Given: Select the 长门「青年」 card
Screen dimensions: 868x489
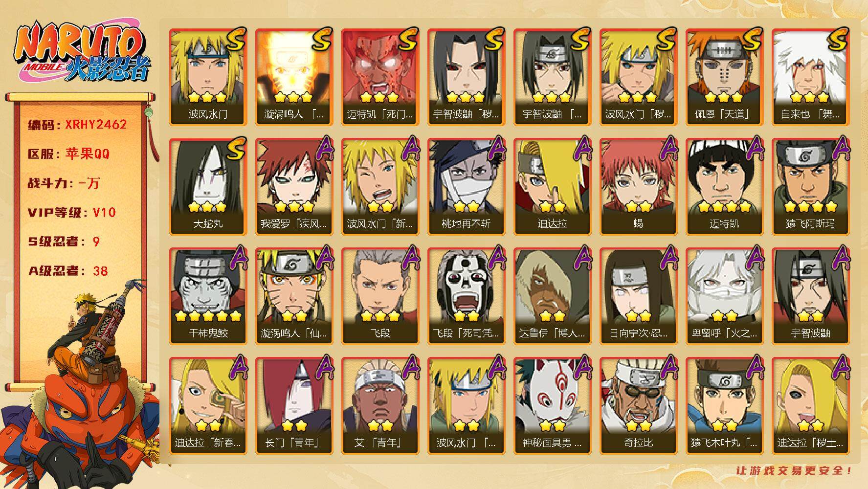Looking at the screenshot, I should [294, 406].
